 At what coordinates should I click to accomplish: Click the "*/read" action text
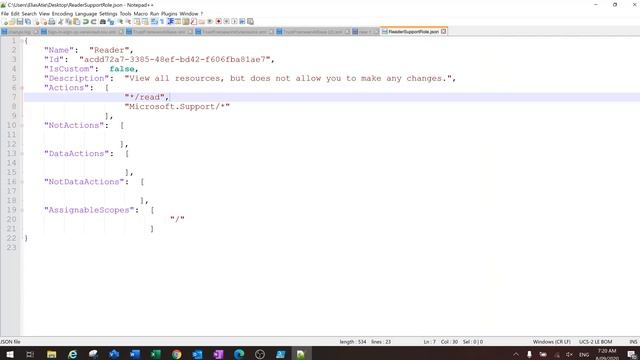(144, 97)
